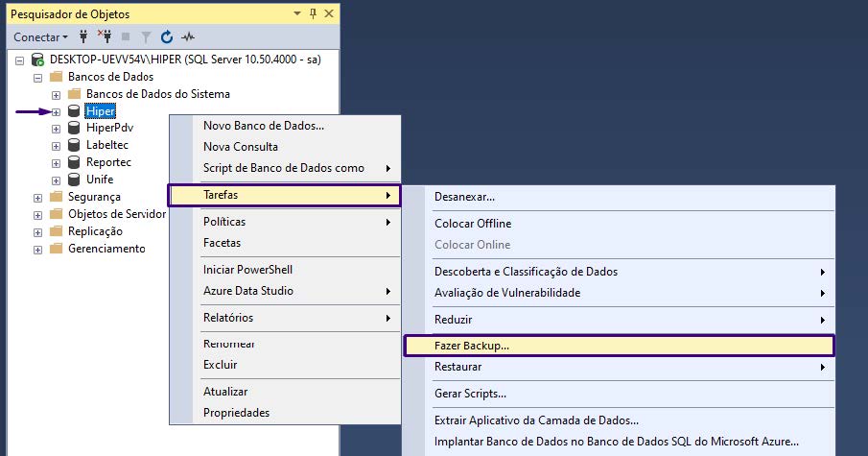The image size is (868, 456).
Task: Click the server icon for DESKTOP-UEVV54V\HIPER
Action: pyautogui.click(x=37, y=60)
